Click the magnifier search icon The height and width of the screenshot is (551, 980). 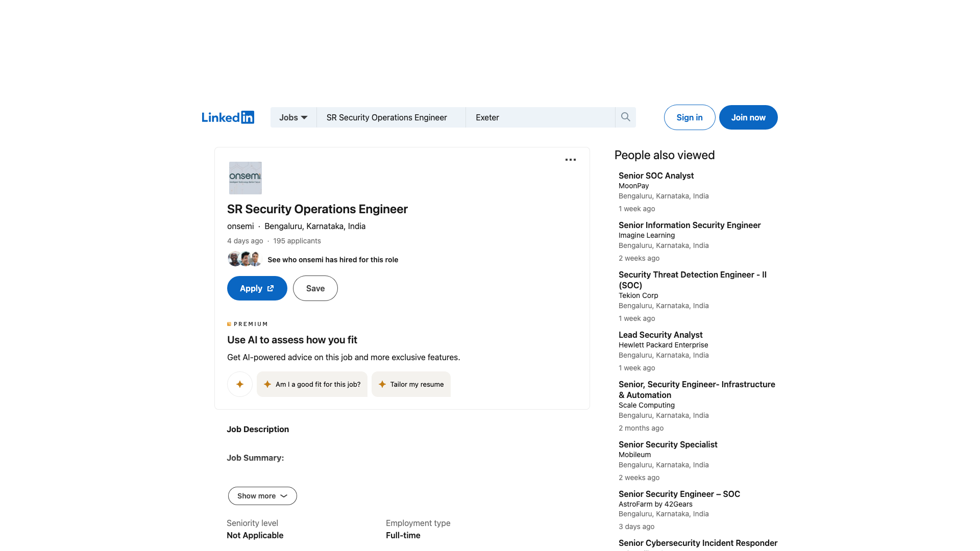625,117
